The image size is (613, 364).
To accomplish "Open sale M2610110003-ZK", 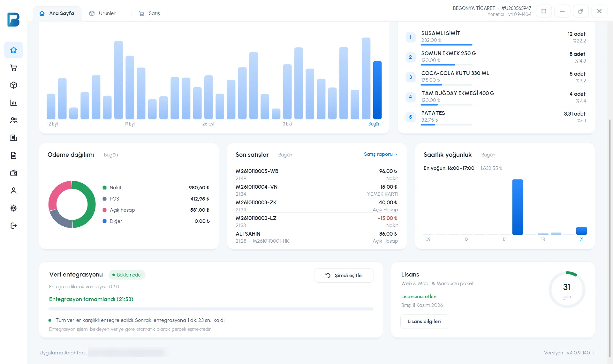I will [x=317, y=206].
